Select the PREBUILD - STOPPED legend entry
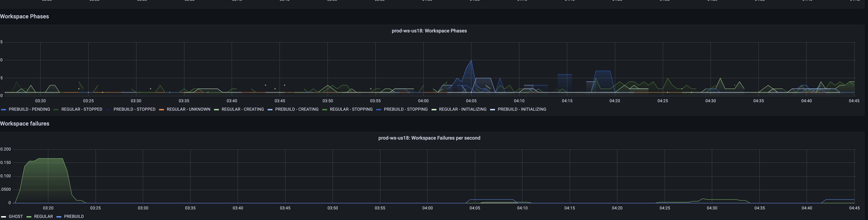Screen dimensions: 868x220 pos(135,109)
